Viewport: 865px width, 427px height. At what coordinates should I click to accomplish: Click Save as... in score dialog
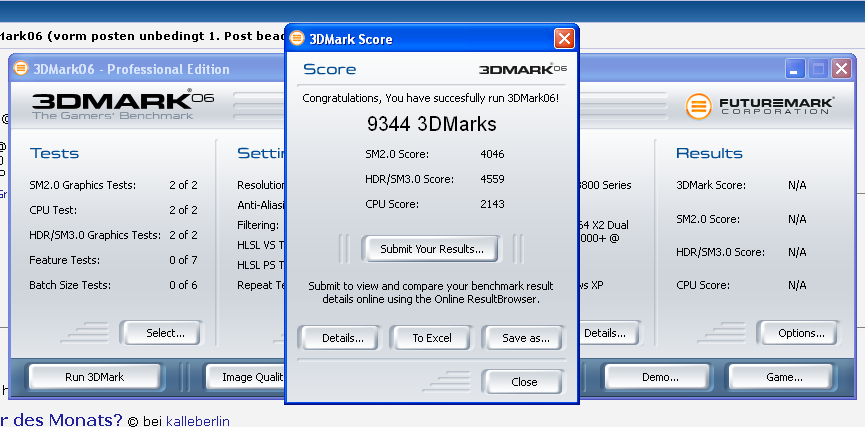click(522, 338)
